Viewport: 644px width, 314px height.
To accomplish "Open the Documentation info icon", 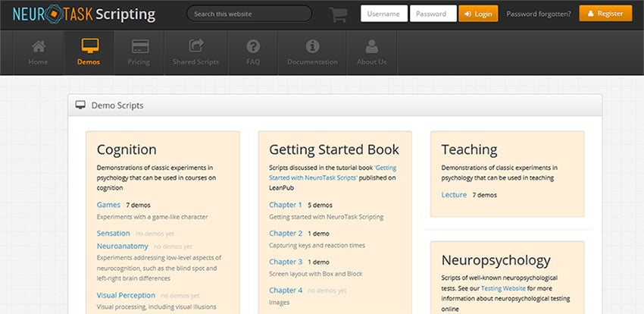I will (313, 46).
